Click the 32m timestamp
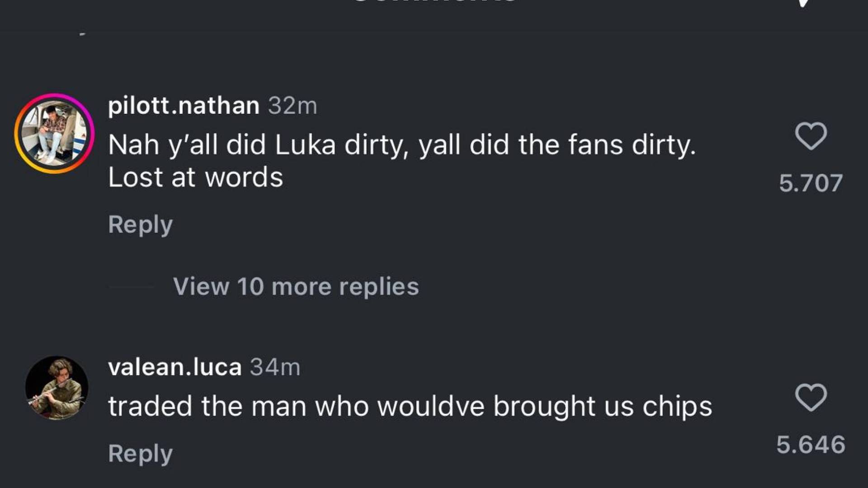The height and width of the screenshot is (488, 868). 292,106
